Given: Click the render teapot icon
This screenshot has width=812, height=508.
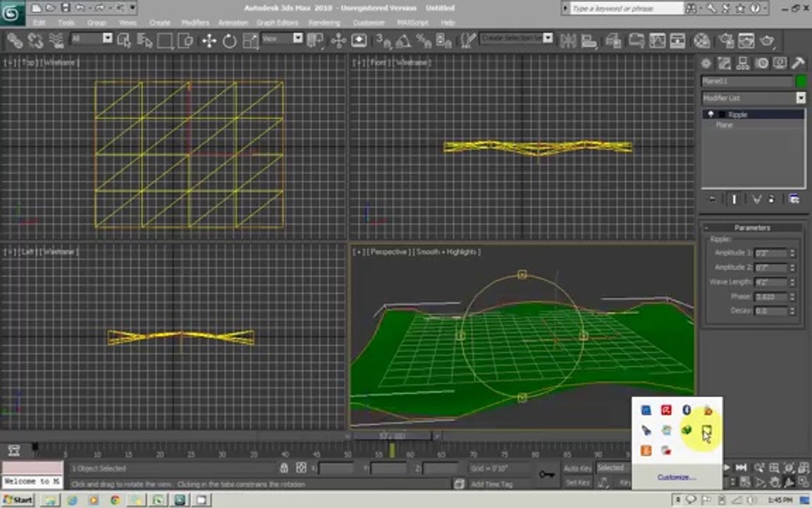Looking at the screenshot, I should tap(768, 40).
